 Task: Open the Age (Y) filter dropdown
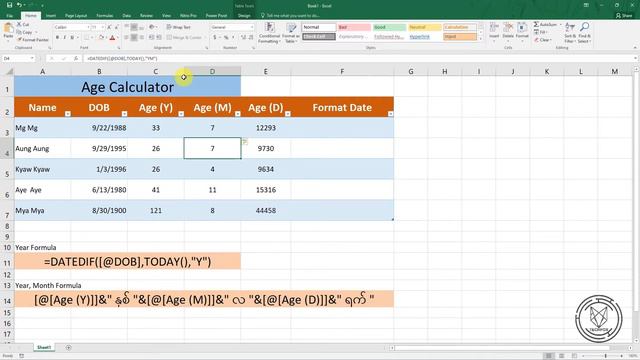point(181,114)
